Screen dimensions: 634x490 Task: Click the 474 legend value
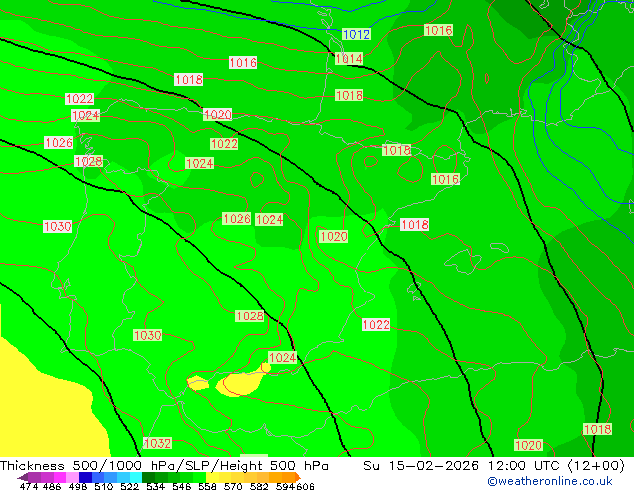coord(29,486)
